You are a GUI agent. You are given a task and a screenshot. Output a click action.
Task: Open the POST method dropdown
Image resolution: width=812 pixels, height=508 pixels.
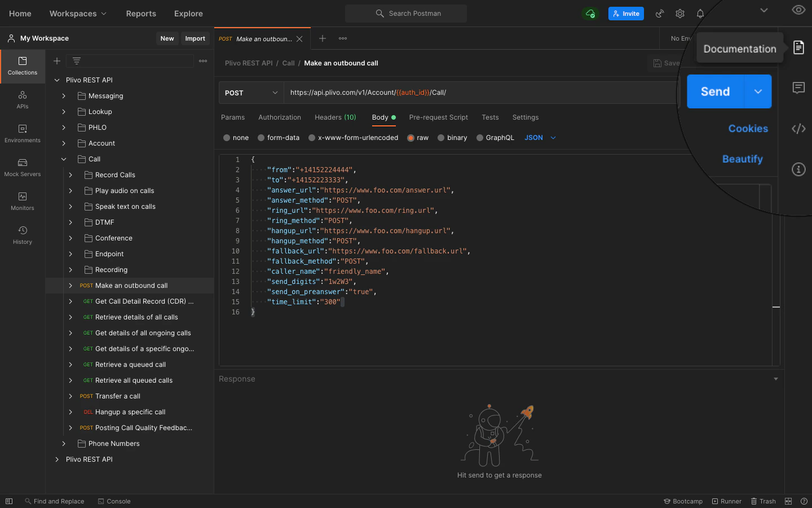coord(251,93)
